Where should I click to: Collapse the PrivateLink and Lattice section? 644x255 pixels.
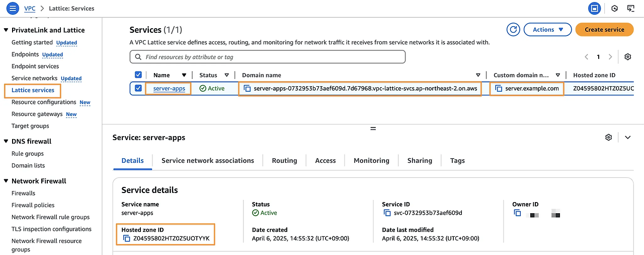coord(6,30)
